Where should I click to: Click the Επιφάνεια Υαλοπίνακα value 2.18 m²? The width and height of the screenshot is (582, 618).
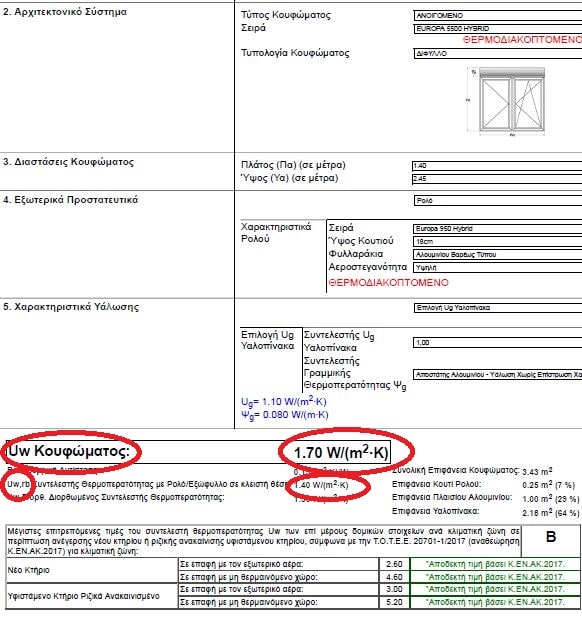pos(550,513)
